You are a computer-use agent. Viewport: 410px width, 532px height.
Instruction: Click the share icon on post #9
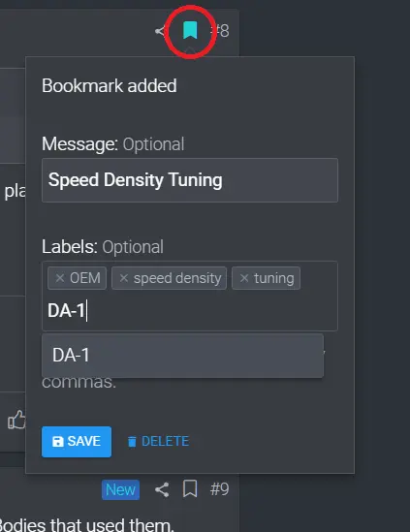click(x=162, y=489)
